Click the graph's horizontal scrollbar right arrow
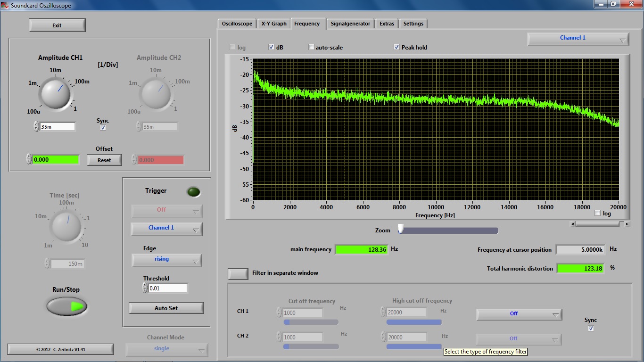The width and height of the screenshot is (644, 362). click(627, 224)
